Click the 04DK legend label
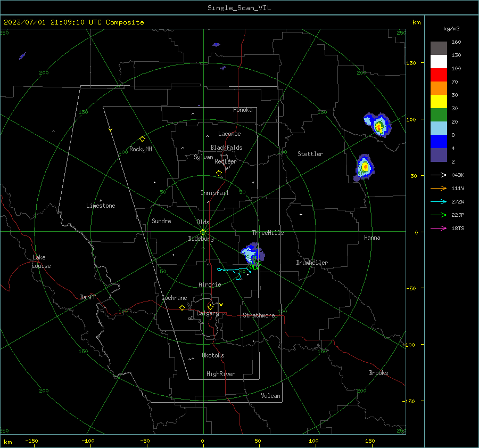The image size is (479, 448). coord(458,175)
